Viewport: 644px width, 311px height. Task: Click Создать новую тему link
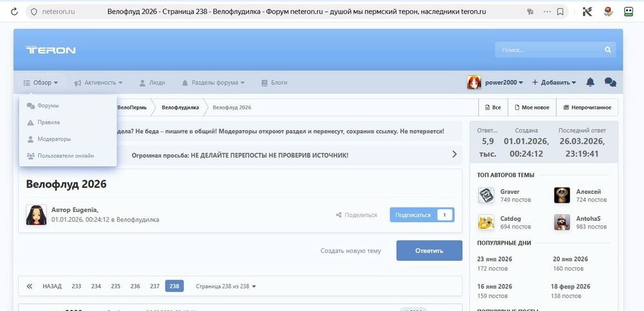(350, 250)
